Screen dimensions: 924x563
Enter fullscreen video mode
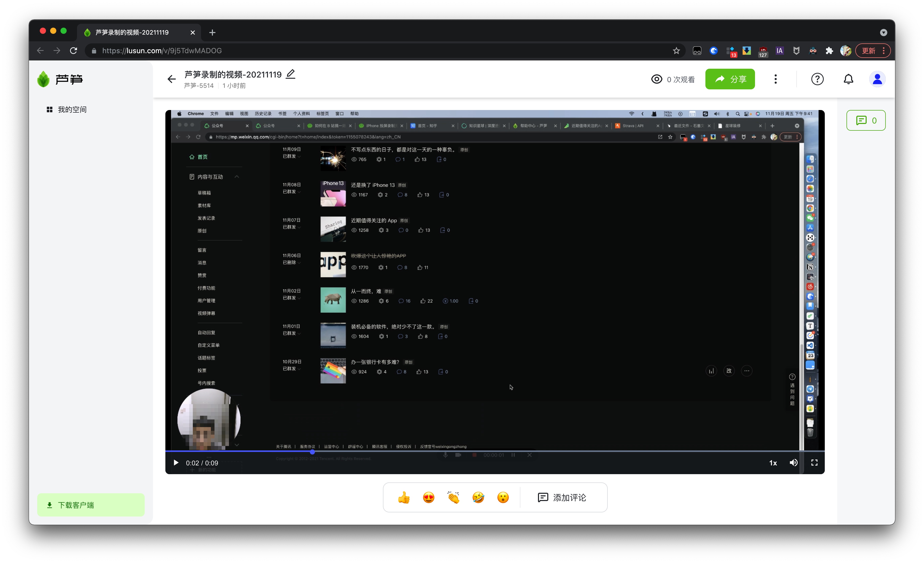point(814,463)
